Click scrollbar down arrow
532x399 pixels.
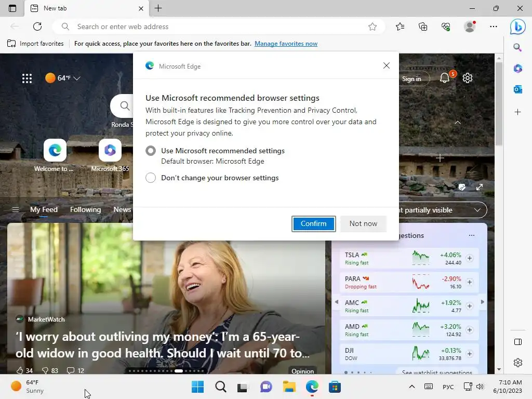499,369
